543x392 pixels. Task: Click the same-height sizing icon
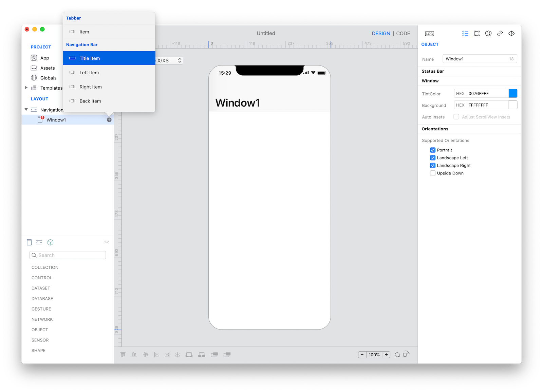[202, 355]
